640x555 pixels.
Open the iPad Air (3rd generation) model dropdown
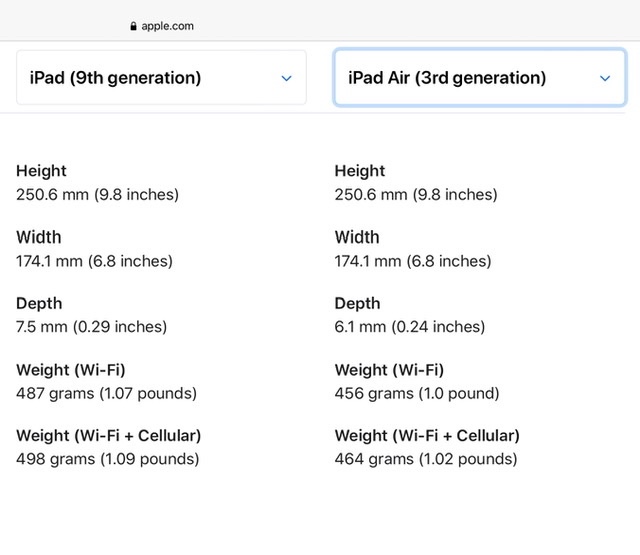pos(478,78)
